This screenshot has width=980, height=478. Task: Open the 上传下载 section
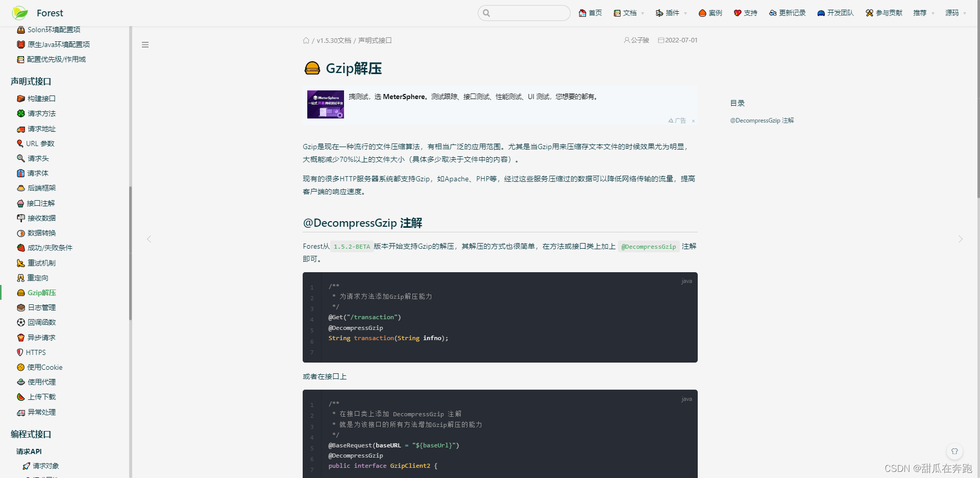[41, 397]
